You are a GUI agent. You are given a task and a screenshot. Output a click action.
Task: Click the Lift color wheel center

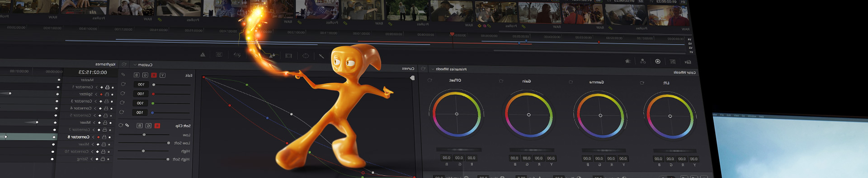click(670, 116)
